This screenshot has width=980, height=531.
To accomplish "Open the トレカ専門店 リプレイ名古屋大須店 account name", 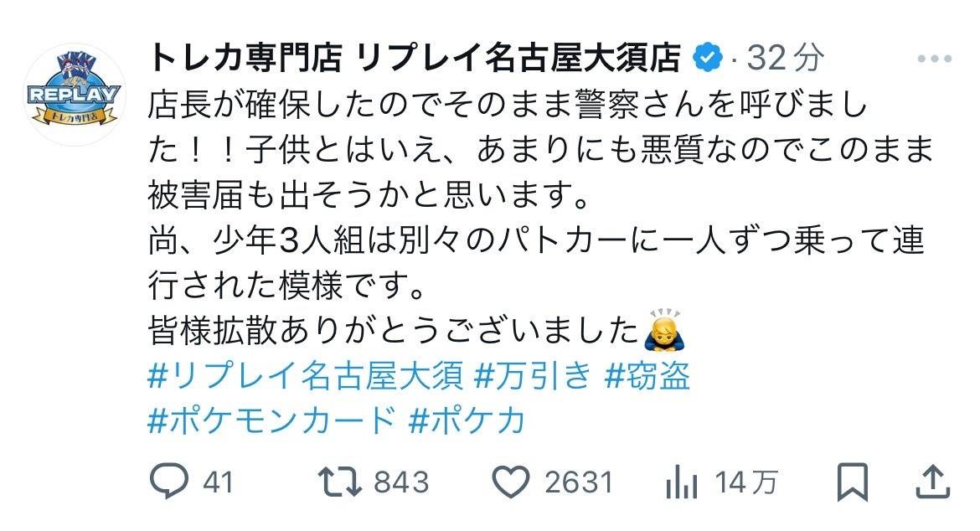I will click(415, 58).
